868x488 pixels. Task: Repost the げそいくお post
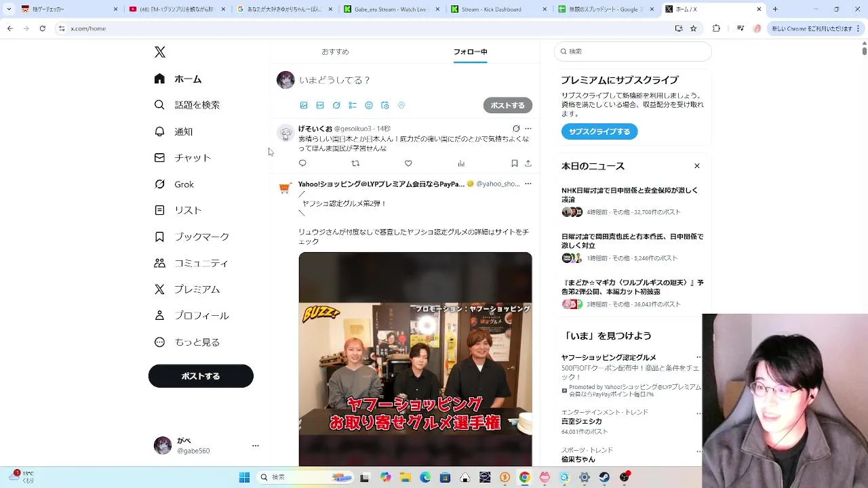[x=355, y=163]
